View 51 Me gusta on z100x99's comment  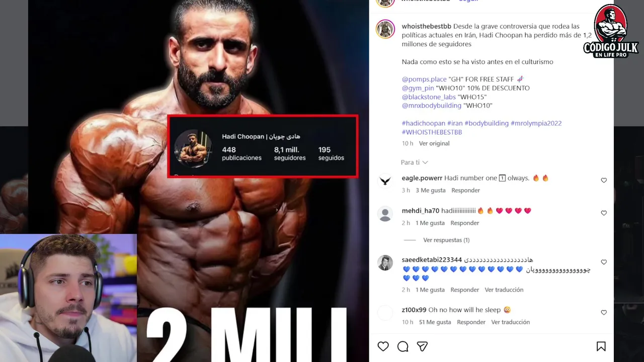click(435, 322)
